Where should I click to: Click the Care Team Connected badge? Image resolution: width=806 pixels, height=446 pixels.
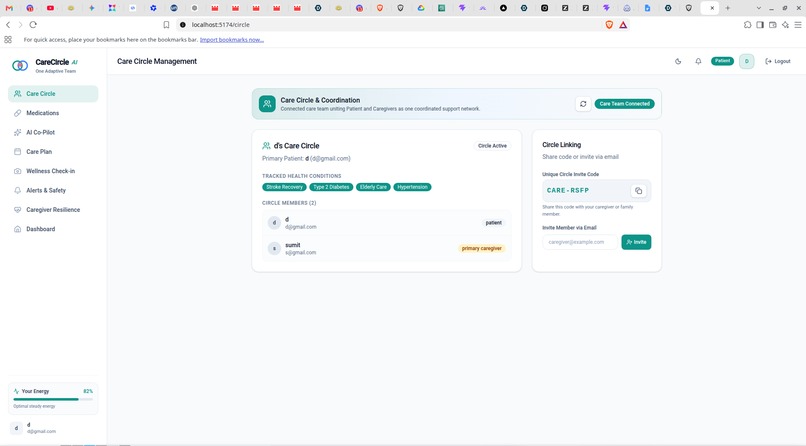(625, 104)
